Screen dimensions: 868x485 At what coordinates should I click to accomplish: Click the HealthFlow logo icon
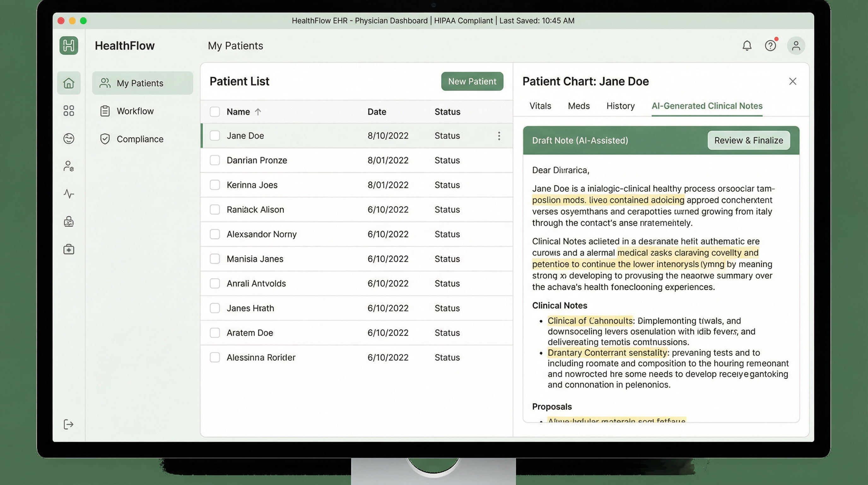pos(69,45)
